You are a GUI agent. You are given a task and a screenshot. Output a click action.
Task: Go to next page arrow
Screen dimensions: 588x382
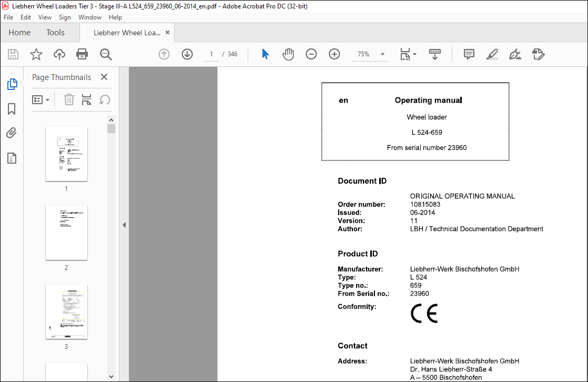pos(187,54)
